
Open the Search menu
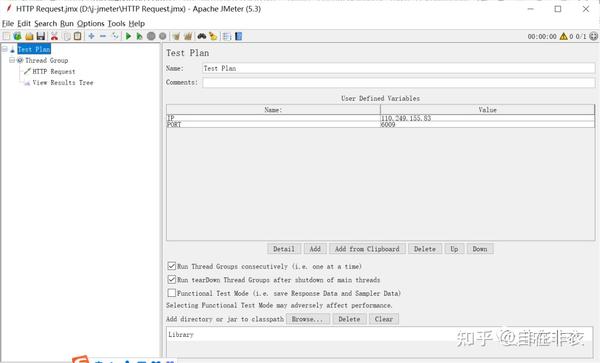pos(45,23)
